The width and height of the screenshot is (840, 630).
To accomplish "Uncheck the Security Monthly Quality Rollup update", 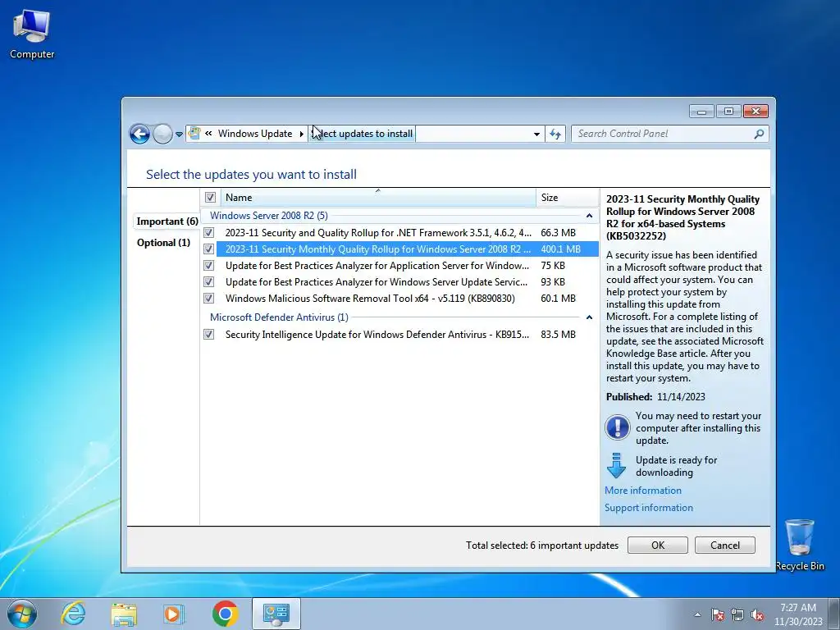I will (209, 249).
